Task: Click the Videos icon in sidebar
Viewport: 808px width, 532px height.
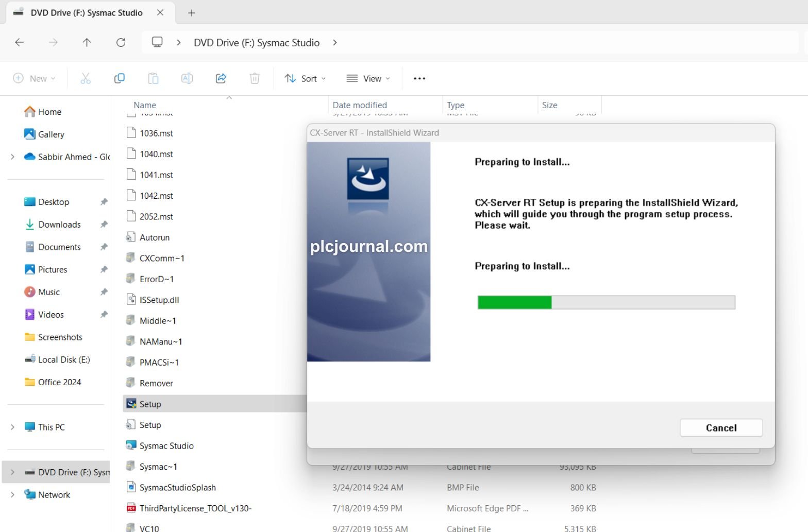Action: tap(30, 315)
